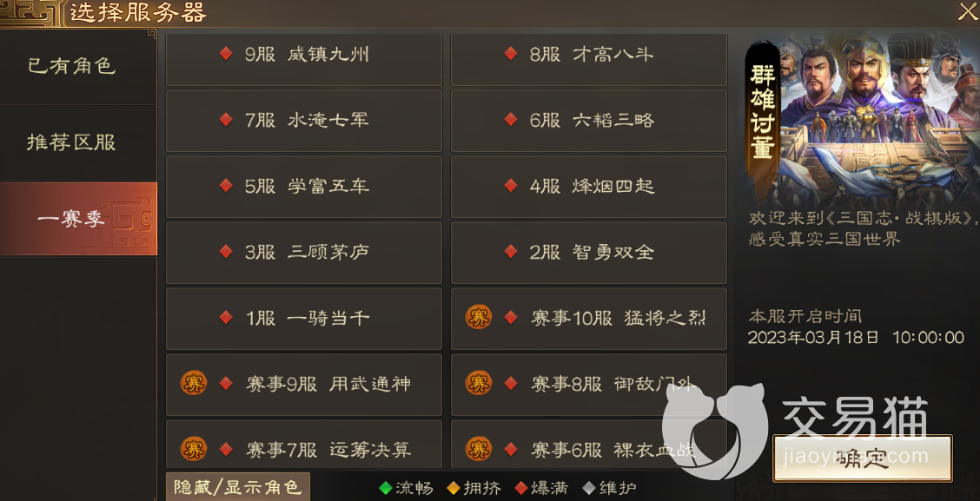Click the red diamond status icon of 9服 威镇九州
Screen dimensions: 980x501
[226, 54]
